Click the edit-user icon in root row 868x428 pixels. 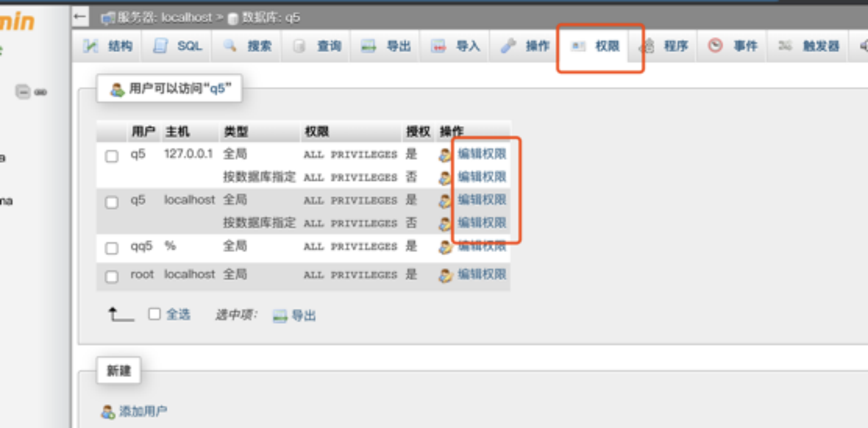tap(445, 275)
